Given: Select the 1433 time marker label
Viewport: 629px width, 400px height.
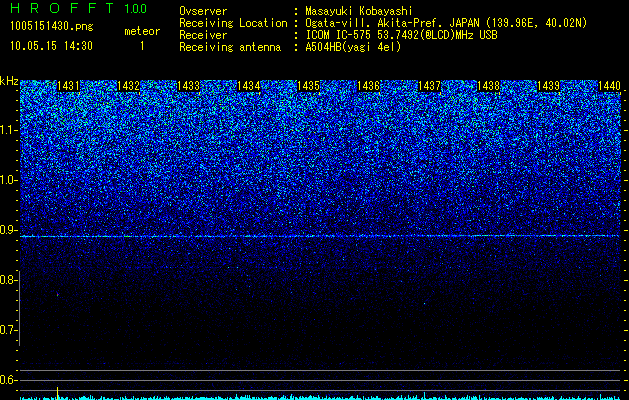Looking at the screenshot, I should coord(189,86).
